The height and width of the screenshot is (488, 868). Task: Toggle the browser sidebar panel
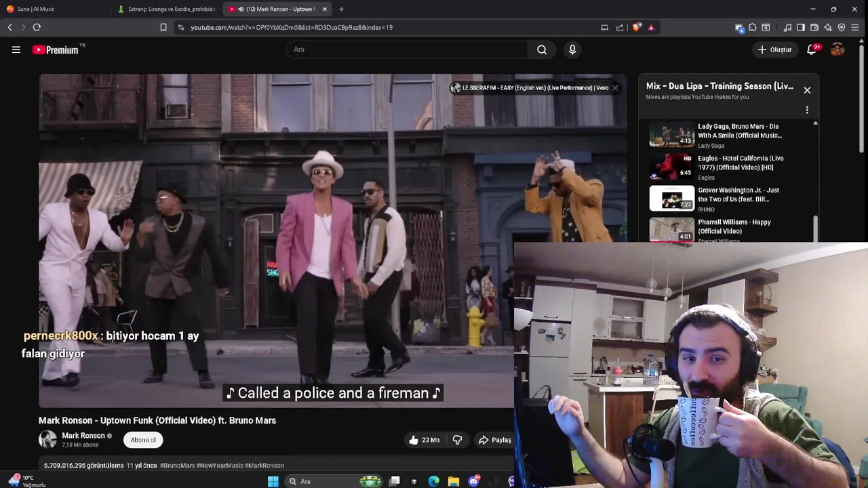click(x=801, y=27)
